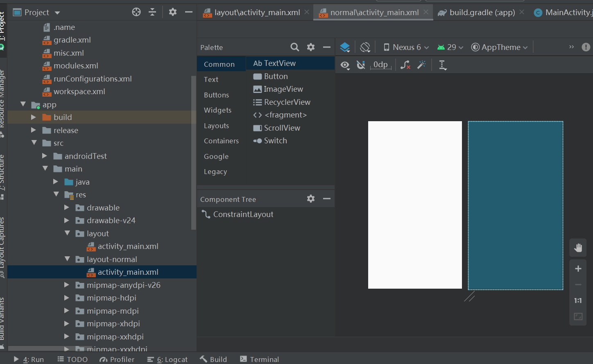This screenshot has height=364, width=593.
Task: Zoom in the design view
Action: 578,269
